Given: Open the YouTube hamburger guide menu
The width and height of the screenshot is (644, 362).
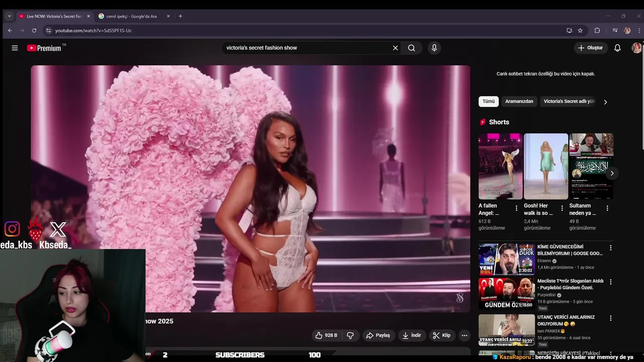Looking at the screenshot, I should click(15, 48).
